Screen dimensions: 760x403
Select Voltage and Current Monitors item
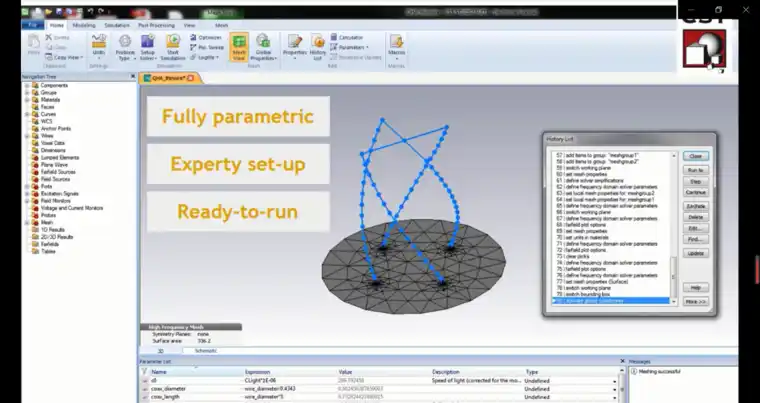pos(72,208)
